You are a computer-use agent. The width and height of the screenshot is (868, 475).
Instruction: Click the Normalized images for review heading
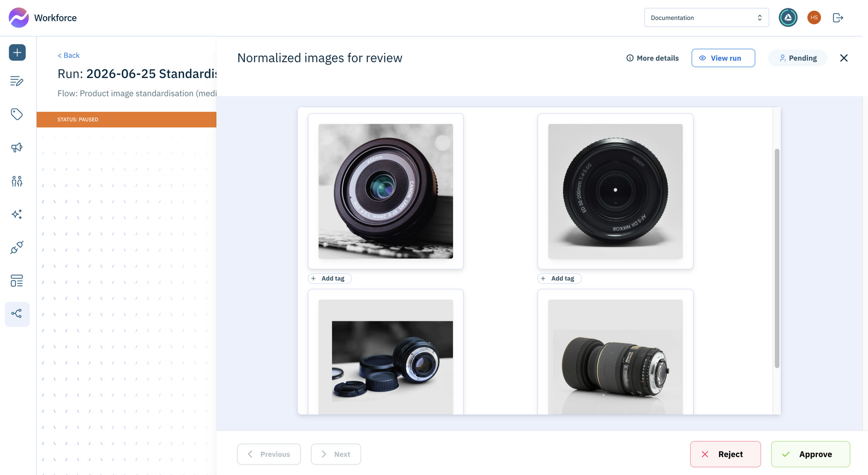coord(319,58)
